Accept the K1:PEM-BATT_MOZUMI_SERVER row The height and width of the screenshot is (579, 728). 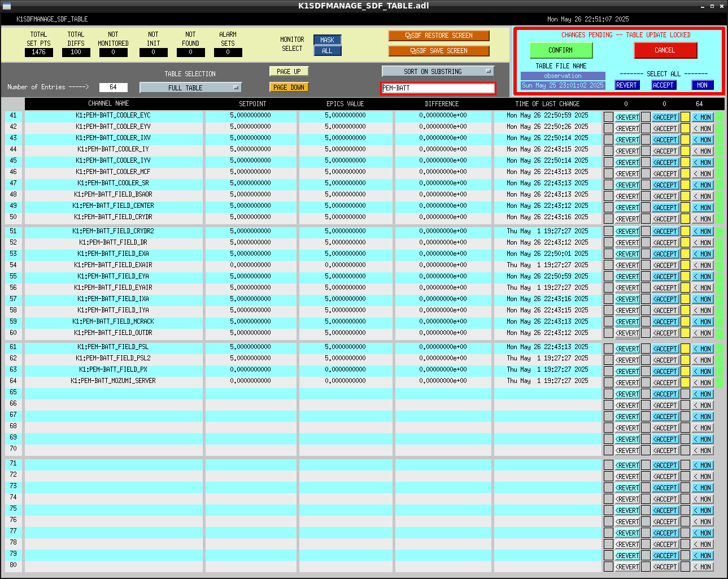(665, 383)
